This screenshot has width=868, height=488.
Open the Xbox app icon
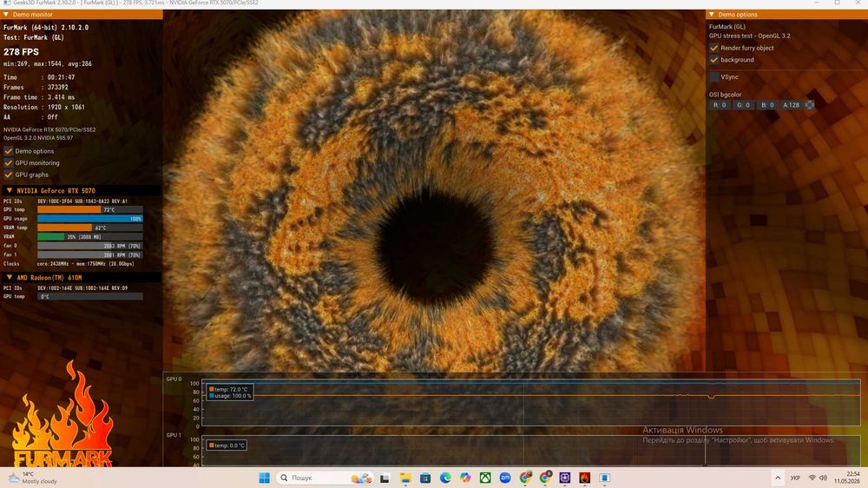pos(485,478)
